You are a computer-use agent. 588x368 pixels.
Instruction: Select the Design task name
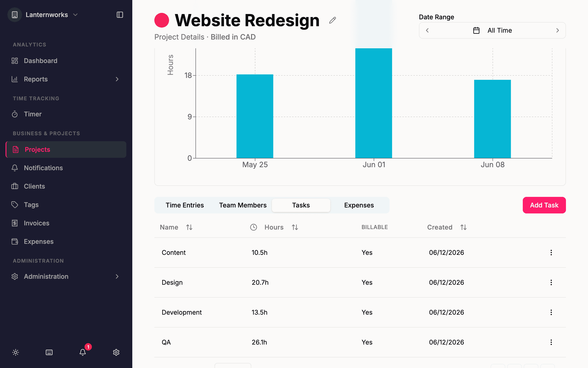tap(172, 282)
